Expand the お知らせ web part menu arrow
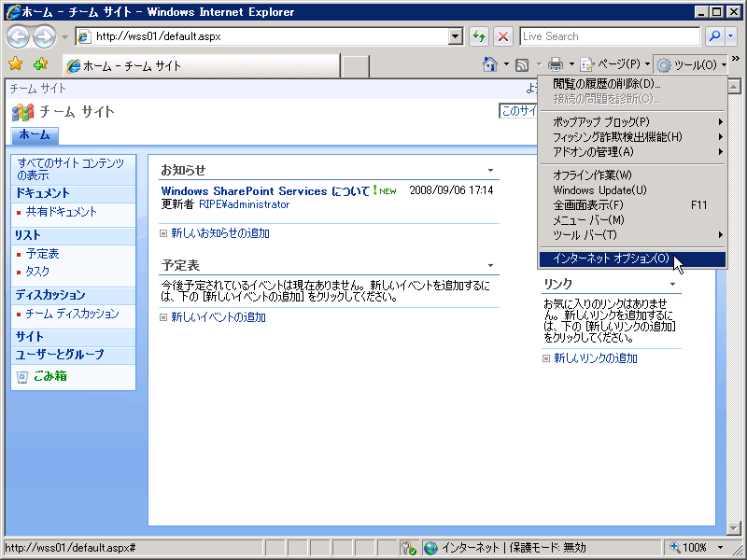The image size is (747, 560). pos(490,170)
